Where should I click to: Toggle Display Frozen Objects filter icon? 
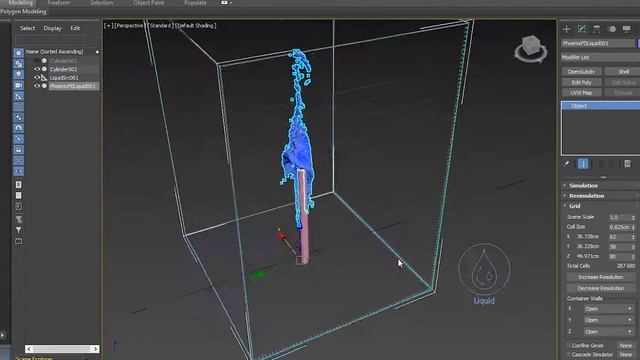[x=18, y=160]
